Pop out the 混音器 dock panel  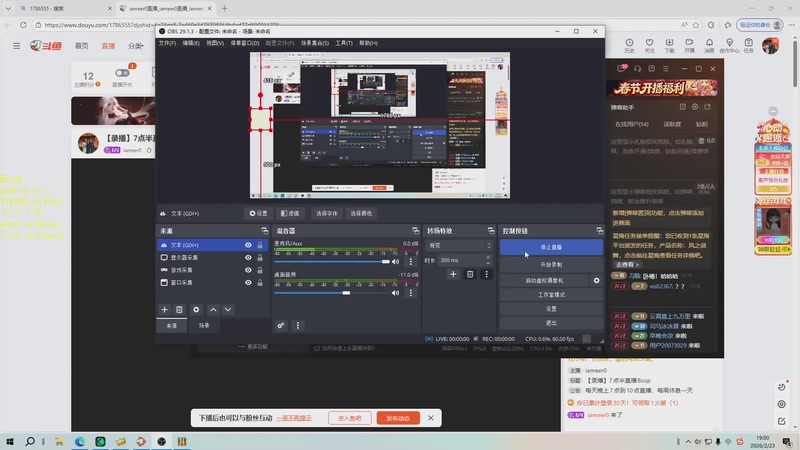tap(415, 231)
